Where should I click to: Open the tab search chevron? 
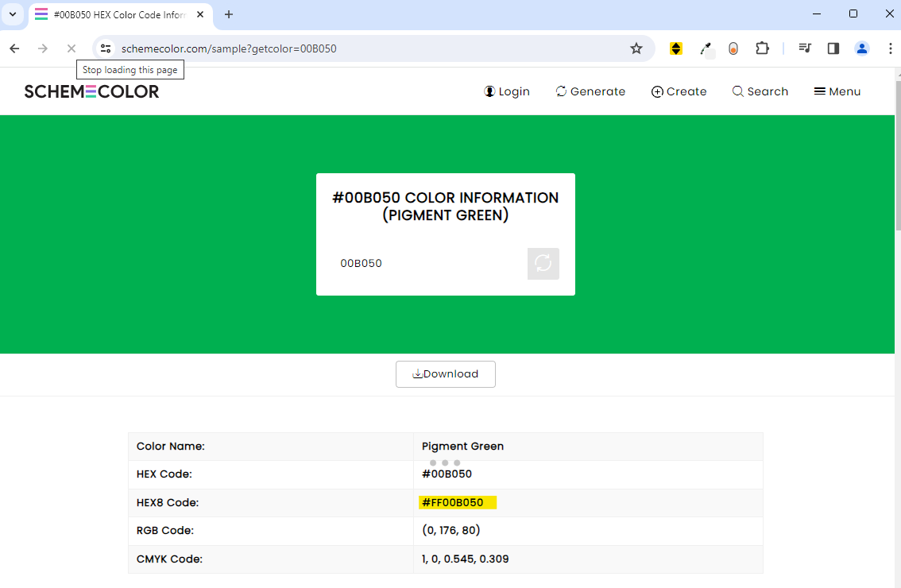[x=12, y=14]
